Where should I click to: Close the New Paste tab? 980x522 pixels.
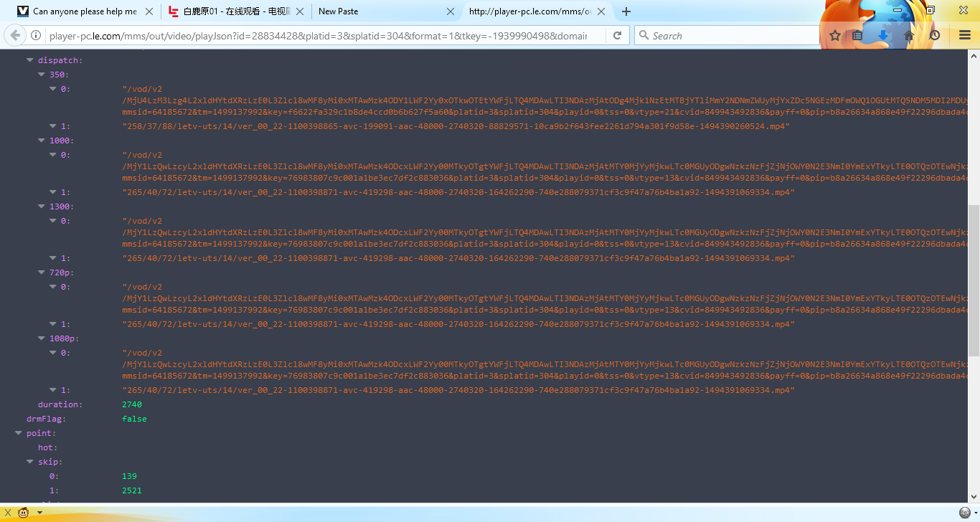click(450, 11)
